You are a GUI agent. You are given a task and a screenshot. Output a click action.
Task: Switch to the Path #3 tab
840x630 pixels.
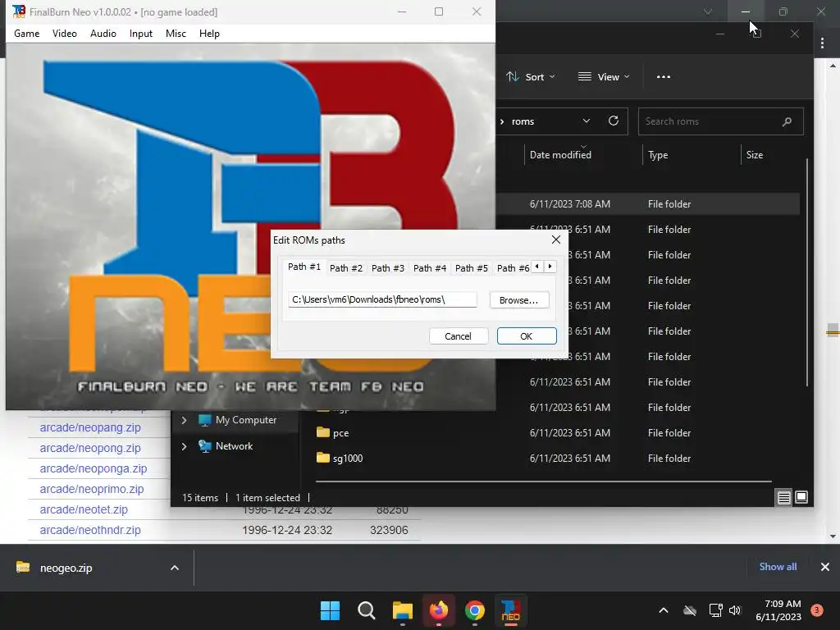pos(388,268)
